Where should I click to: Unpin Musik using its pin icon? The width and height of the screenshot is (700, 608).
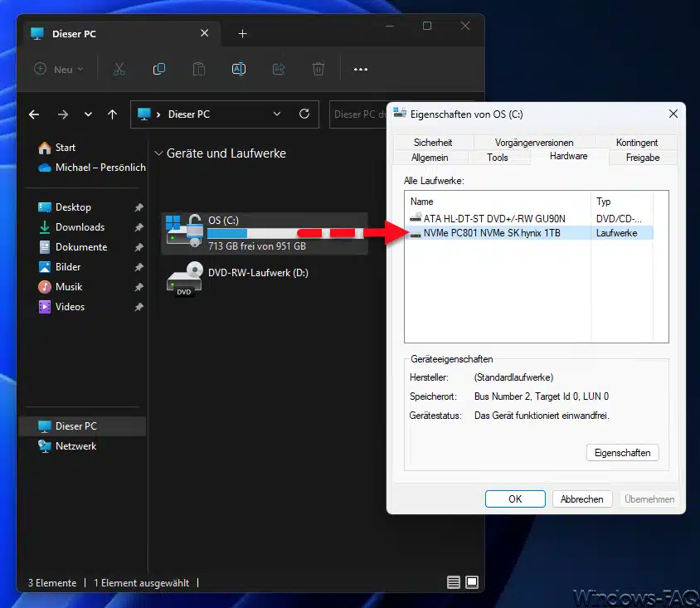139,287
